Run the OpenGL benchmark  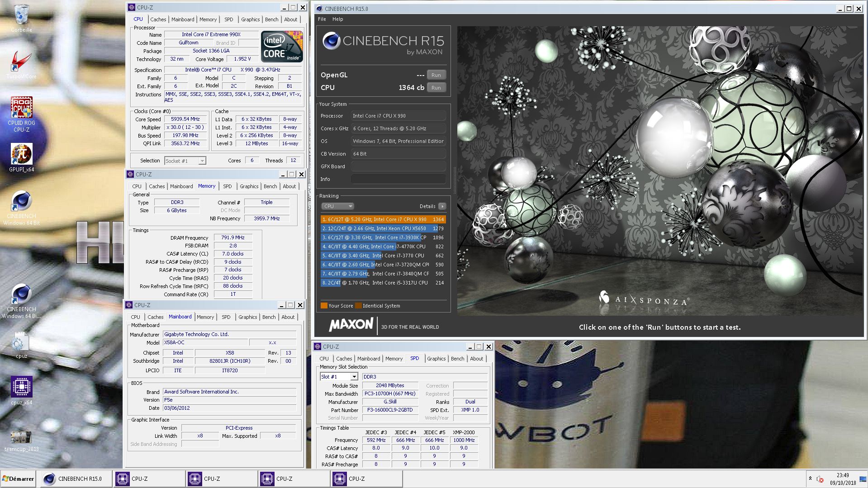pyautogui.click(x=436, y=75)
